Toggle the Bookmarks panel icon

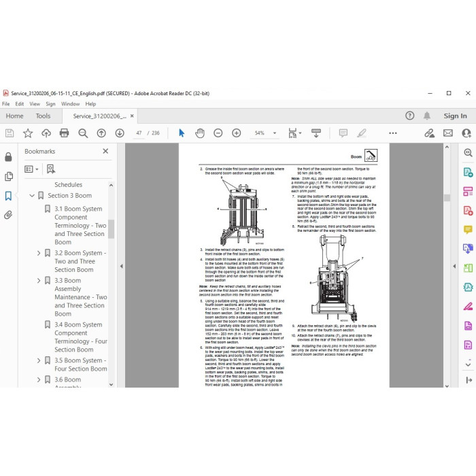tap(8, 196)
